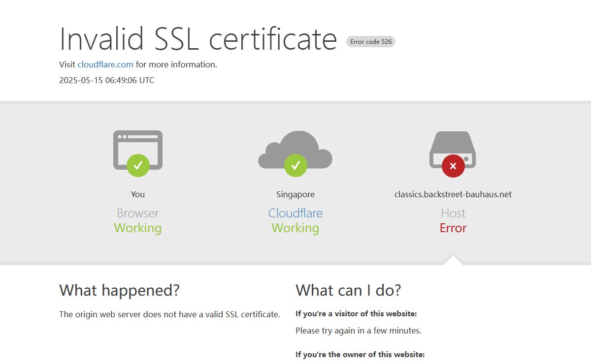The image size is (591, 364).
Task: Click the cloud icon above Singapore
Action: (295, 149)
